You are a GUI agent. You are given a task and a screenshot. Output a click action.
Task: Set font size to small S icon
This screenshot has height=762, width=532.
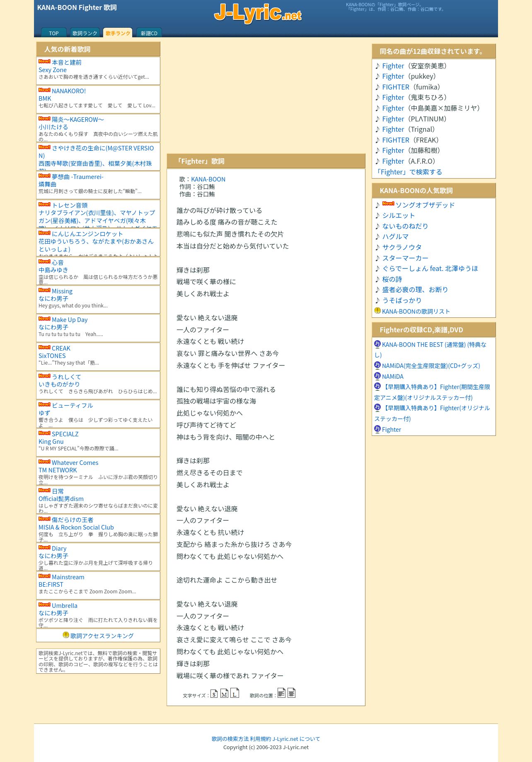214,693
